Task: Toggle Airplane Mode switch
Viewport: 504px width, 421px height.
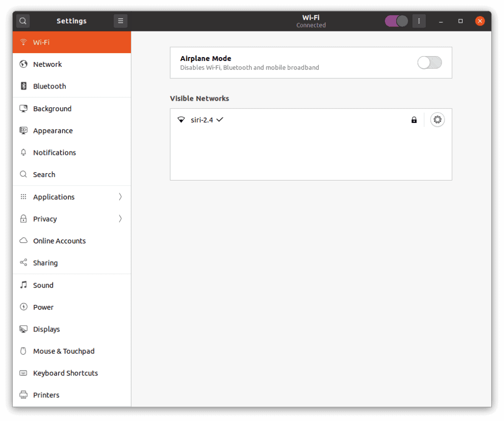Action: pyautogui.click(x=429, y=62)
